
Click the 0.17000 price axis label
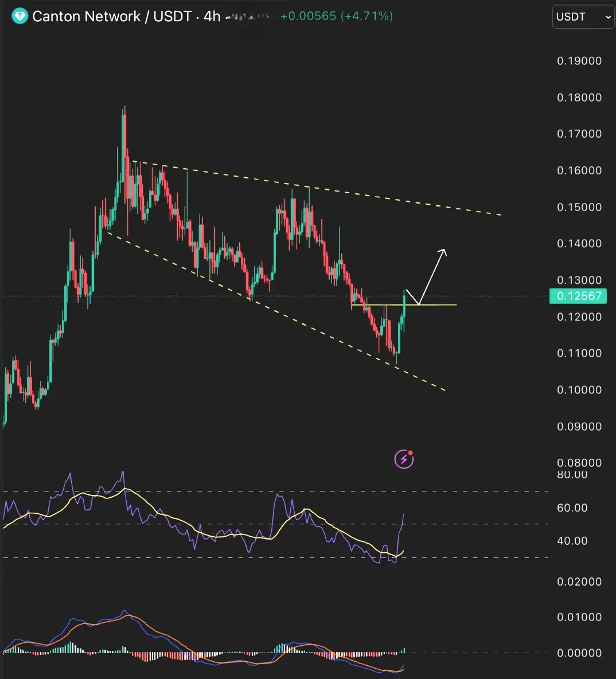tap(579, 134)
